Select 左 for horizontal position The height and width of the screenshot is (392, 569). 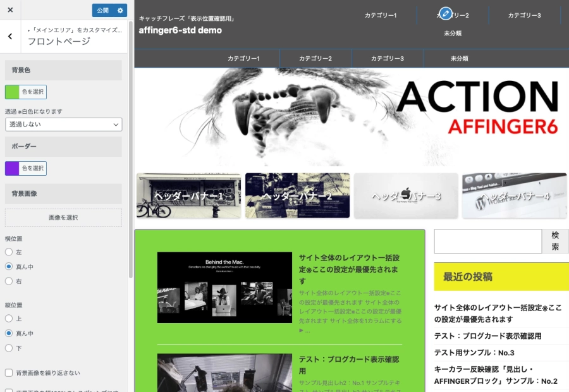(x=9, y=252)
